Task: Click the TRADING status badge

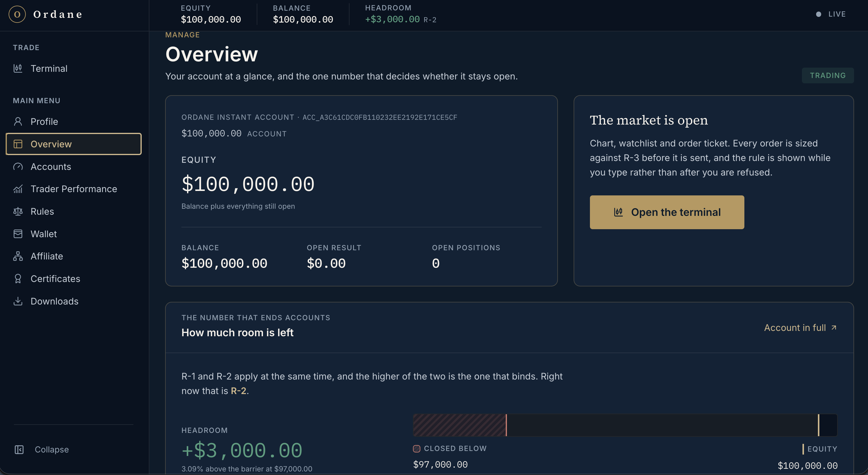Action: point(828,75)
